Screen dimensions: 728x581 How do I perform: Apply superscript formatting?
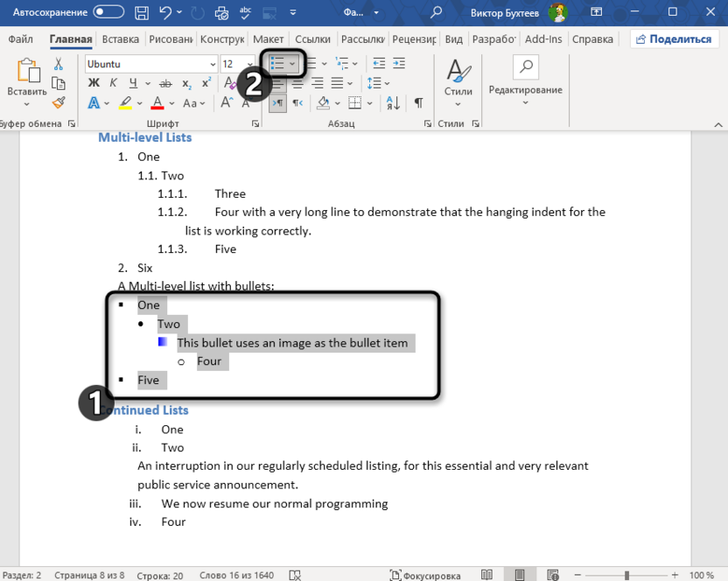pos(206,82)
